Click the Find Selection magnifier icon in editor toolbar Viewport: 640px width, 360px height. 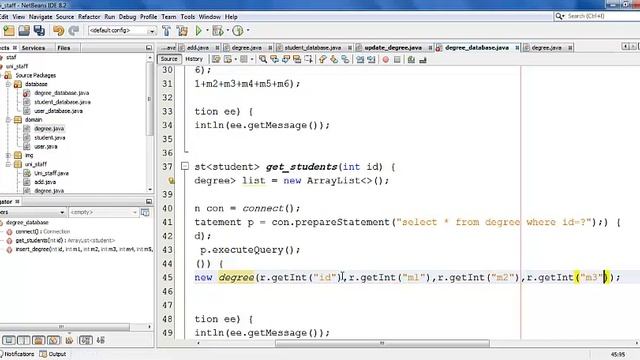tap(263, 60)
